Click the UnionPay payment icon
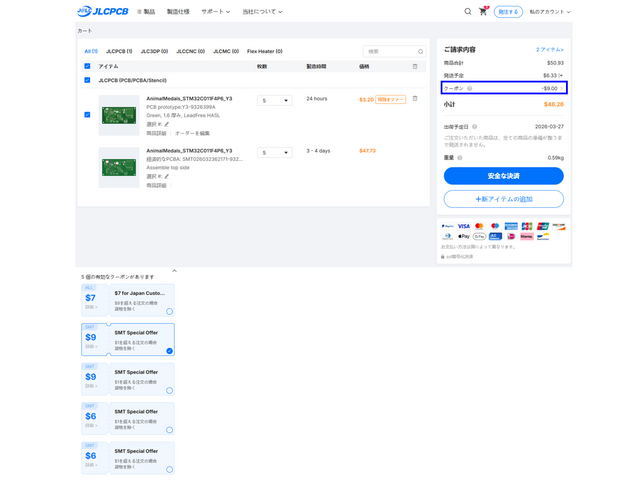640x480 pixels. coord(543,226)
